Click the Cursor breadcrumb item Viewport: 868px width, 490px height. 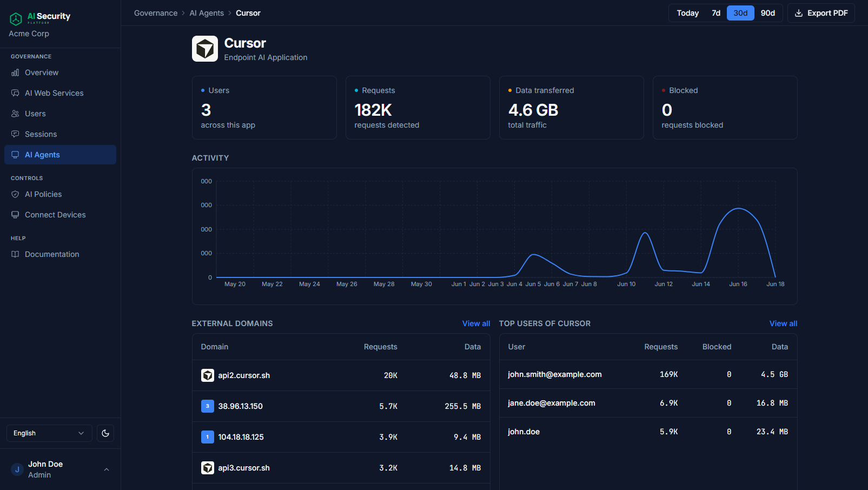pyautogui.click(x=248, y=13)
